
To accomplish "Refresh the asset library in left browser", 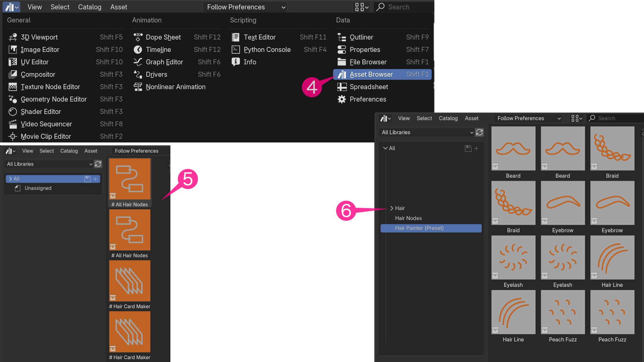I will coord(98,164).
